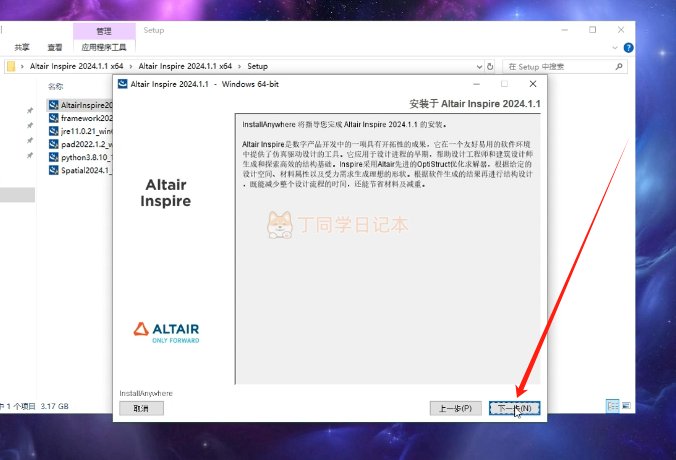
Task: Click the folder icon in address bar
Action: [x=11, y=66]
